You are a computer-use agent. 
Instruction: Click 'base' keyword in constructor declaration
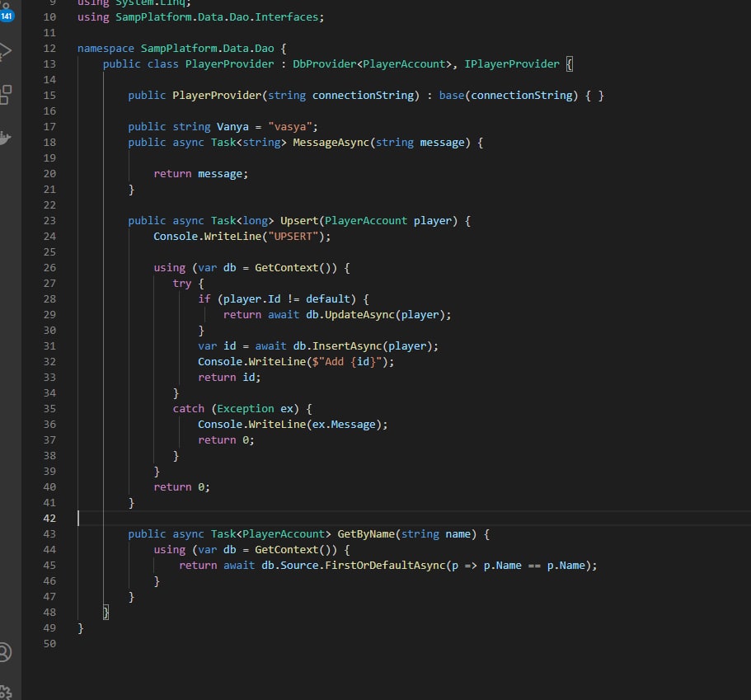[x=452, y=96]
